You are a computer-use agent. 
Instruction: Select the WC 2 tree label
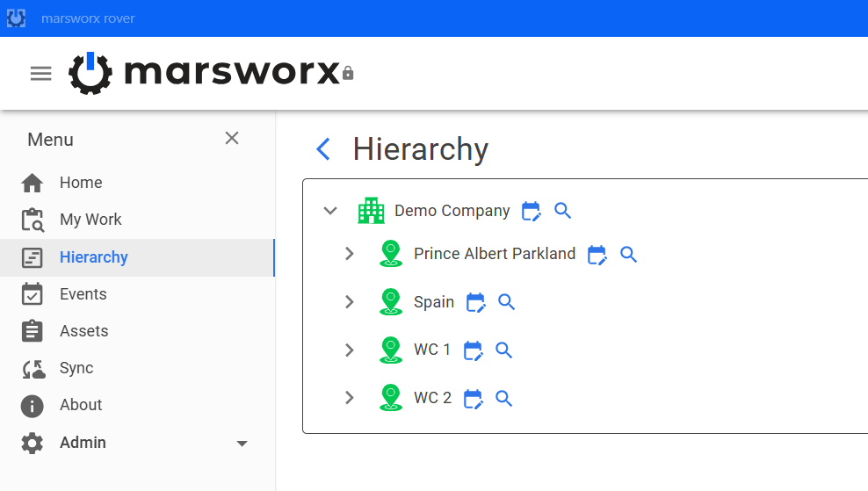(x=433, y=397)
